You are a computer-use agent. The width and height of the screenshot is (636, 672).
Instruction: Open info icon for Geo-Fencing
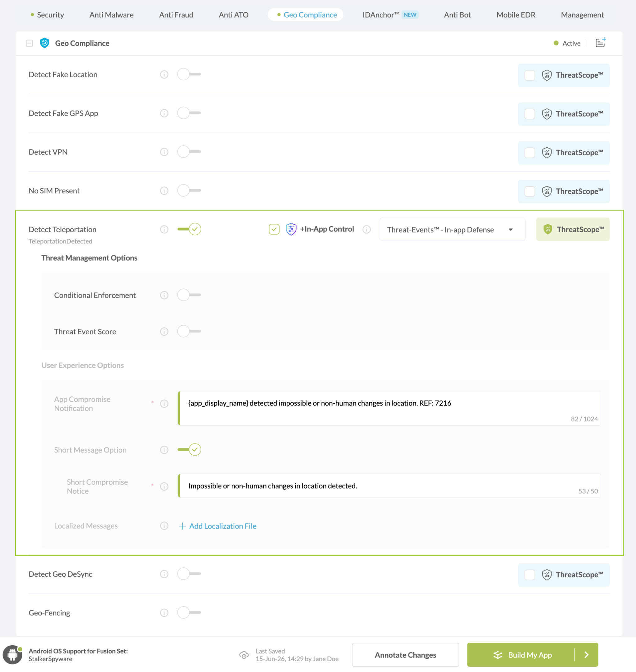tap(164, 612)
